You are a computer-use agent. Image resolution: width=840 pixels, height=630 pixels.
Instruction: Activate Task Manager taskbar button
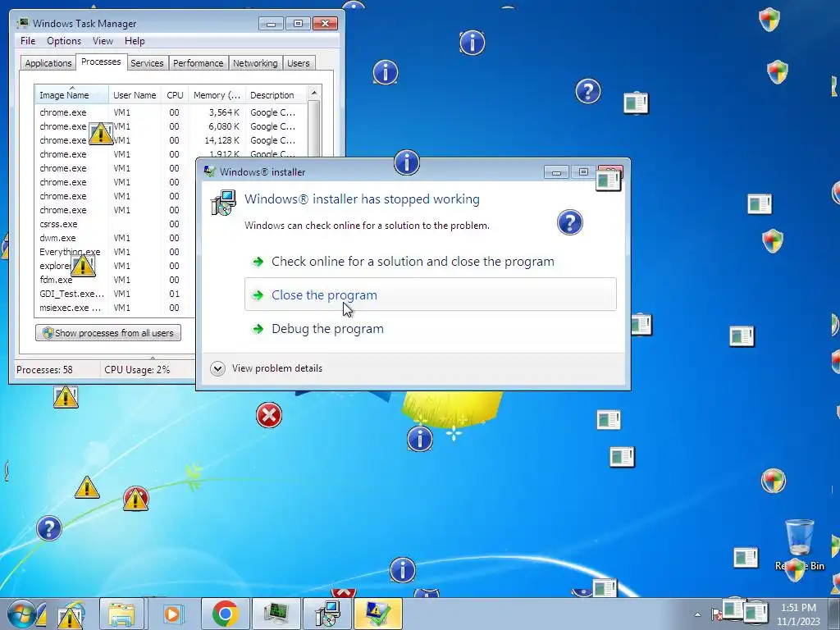point(276,614)
